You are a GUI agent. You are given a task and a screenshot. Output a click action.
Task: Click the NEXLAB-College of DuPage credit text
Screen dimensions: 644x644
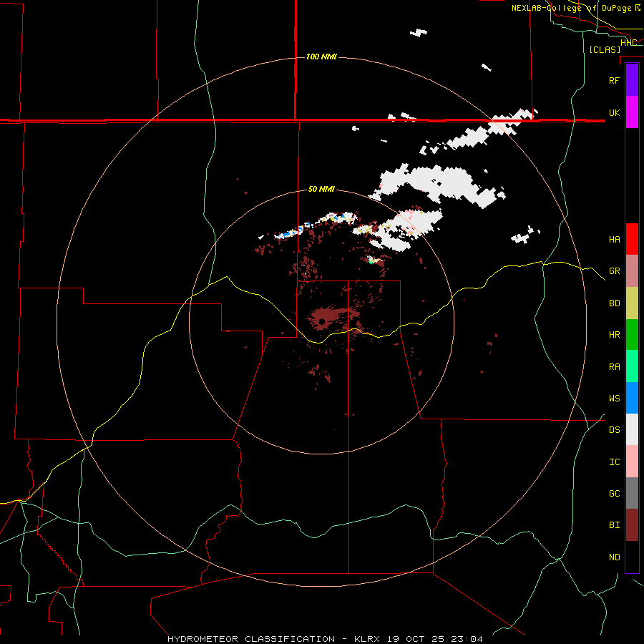coord(576,8)
